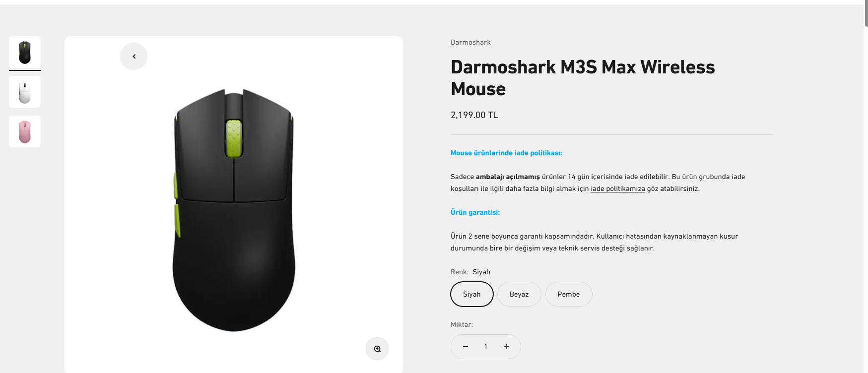This screenshot has width=868, height=373.
Task: Choose the Siyah color option
Action: pos(471,294)
